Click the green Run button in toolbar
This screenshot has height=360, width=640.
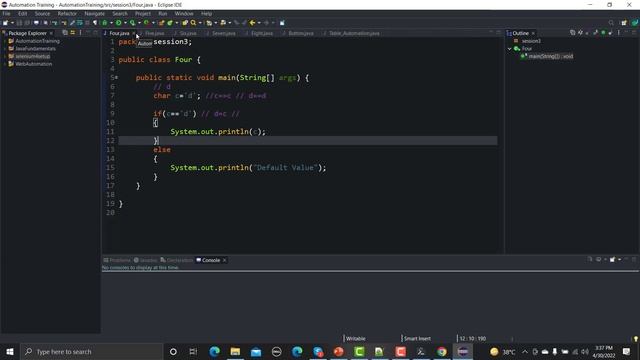pos(118,23)
